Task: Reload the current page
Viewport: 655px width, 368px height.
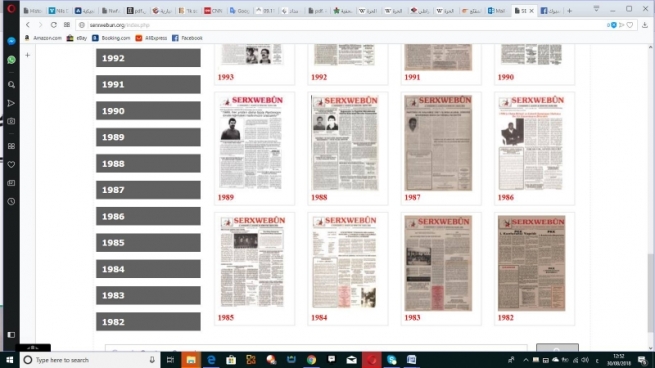Action: point(53,25)
